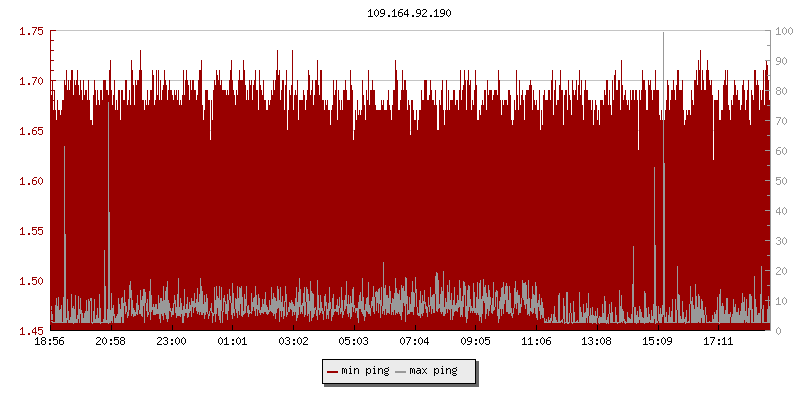Select the 13:08 time axis label
The width and height of the screenshot is (800, 400).
point(597,342)
